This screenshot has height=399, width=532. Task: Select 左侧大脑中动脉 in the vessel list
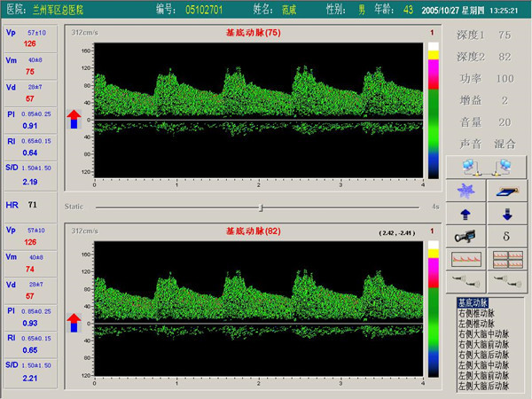(484, 365)
